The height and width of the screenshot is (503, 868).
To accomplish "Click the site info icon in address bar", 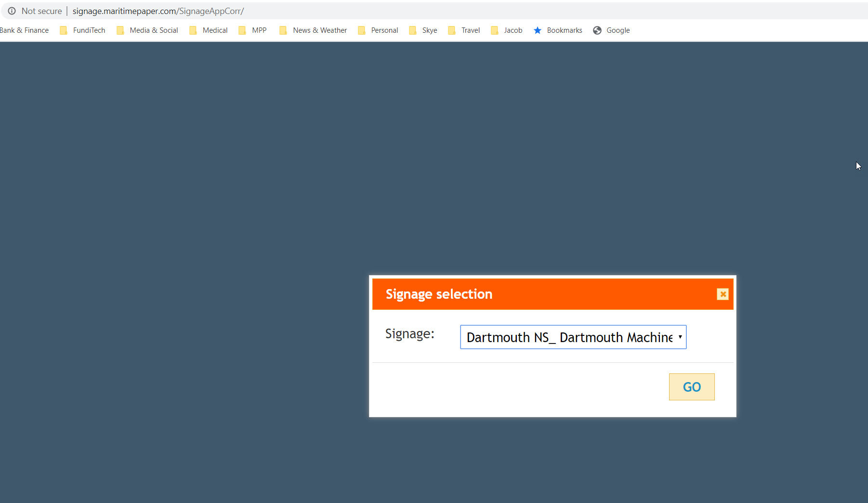I will [12, 11].
